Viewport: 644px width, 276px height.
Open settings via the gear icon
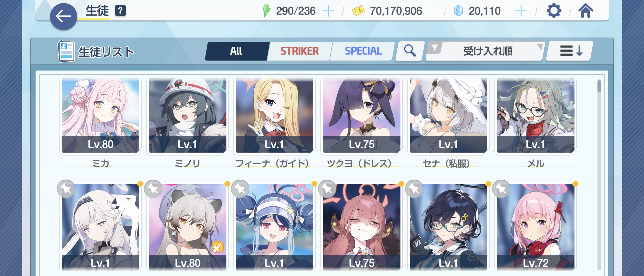[x=554, y=11]
